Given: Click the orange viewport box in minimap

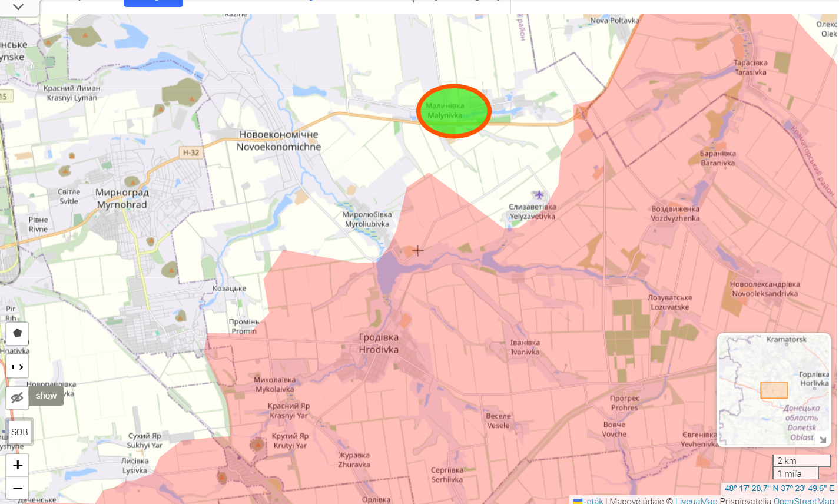Looking at the screenshot, I should pyautogui.click(x=774, y=390).
